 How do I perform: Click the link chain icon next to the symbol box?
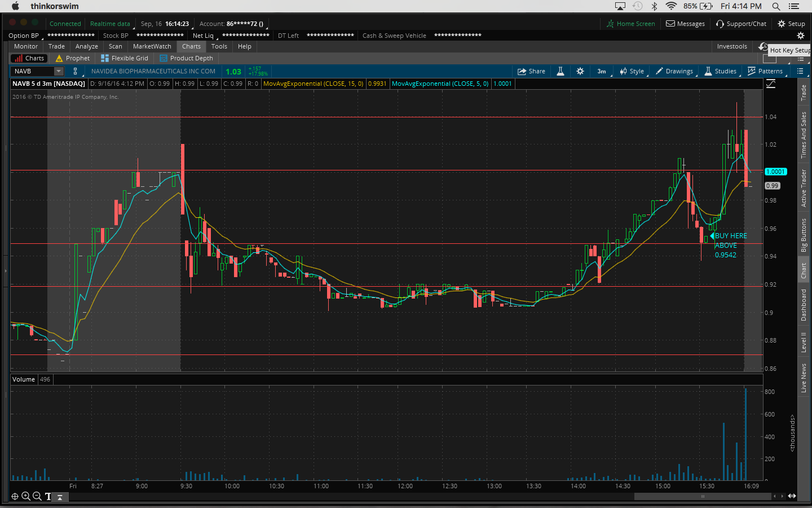click(75, 71)
